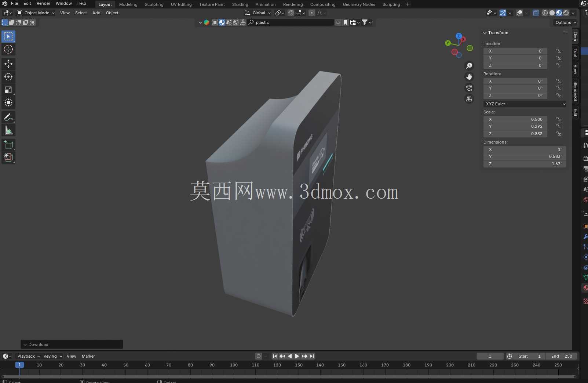Click the pan view hand icon

[469, 77]
